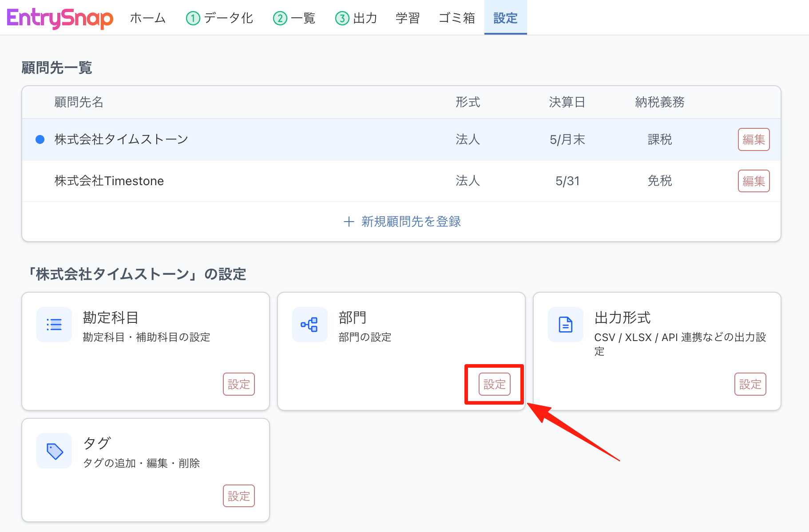Edit 株式会社タイムストーン via 編集 button
809x532 pixels.
coord(754,139)
